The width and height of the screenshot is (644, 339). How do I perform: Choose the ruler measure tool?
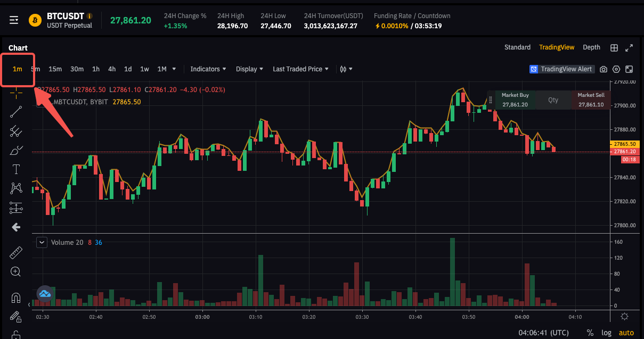pyautogui.click(x=16, y=252)
